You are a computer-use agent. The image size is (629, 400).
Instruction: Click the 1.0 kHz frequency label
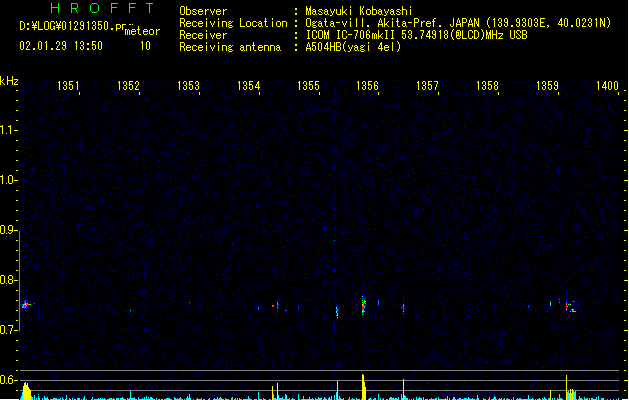point(8,180)
